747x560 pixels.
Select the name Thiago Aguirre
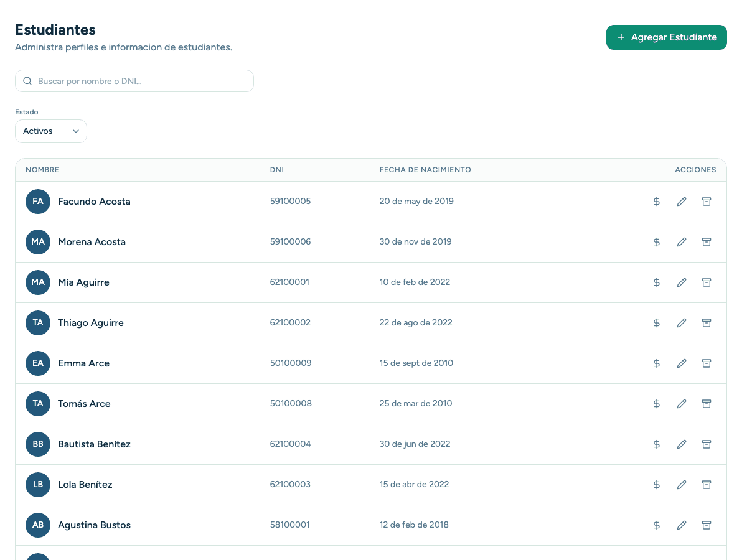coord(91,323)
